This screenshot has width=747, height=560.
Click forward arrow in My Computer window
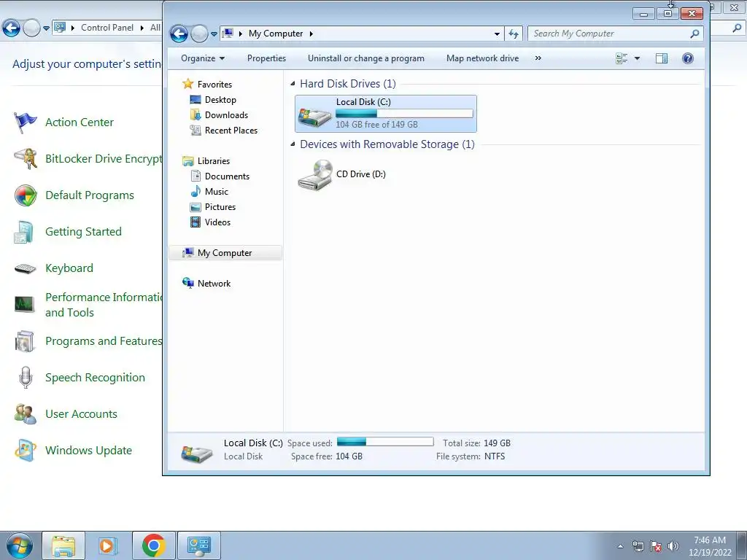pos(199,34)
